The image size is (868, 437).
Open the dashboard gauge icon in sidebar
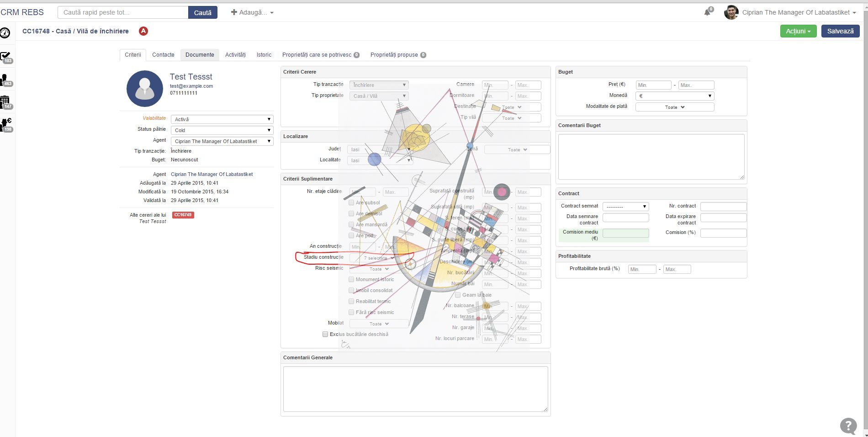tap(5, 33)
